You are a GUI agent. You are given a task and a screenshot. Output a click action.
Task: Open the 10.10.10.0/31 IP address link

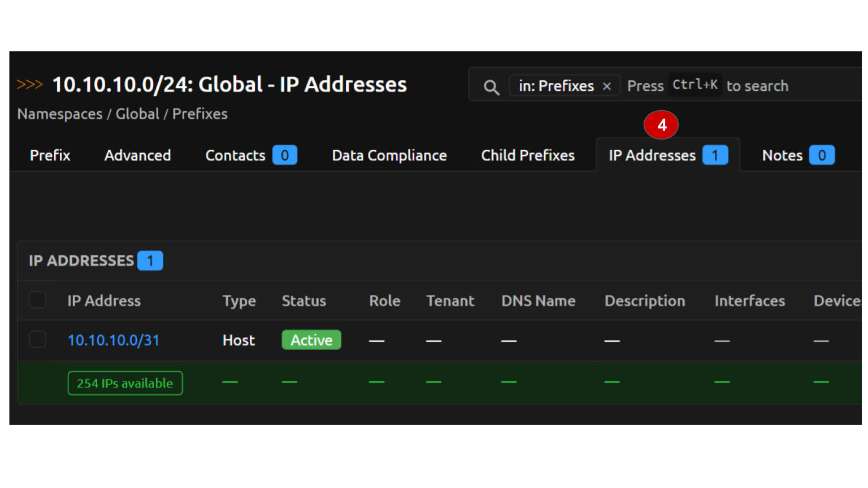click(x=114, y=340)
